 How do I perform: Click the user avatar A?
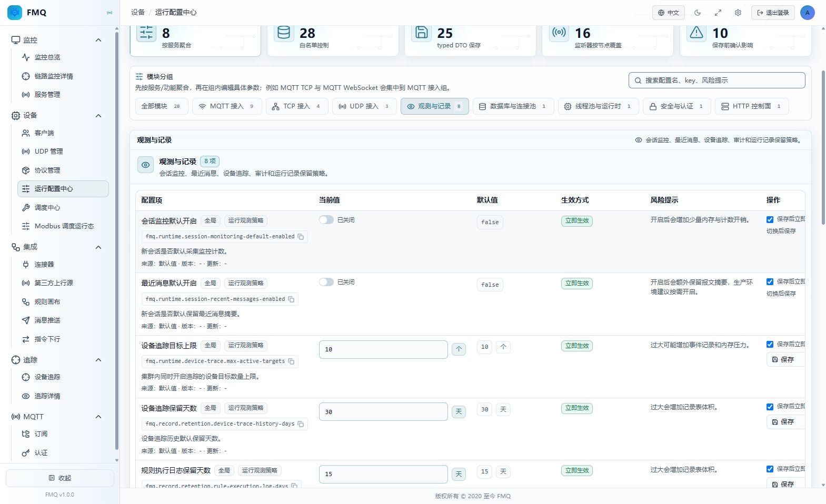(x=807, y=13)
